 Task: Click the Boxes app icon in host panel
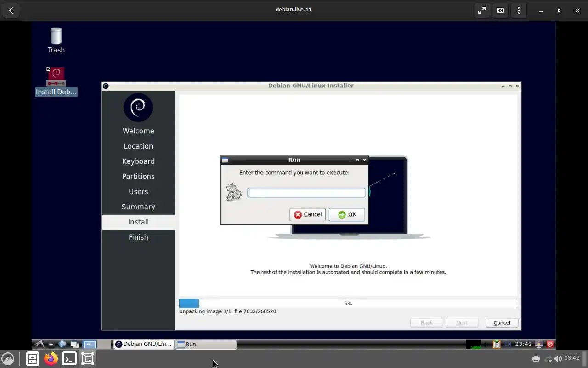[x=88, y=359]
